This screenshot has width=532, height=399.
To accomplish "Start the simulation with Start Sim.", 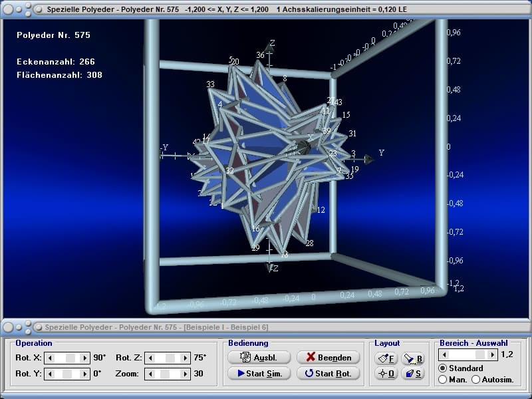I will (259, 374).
